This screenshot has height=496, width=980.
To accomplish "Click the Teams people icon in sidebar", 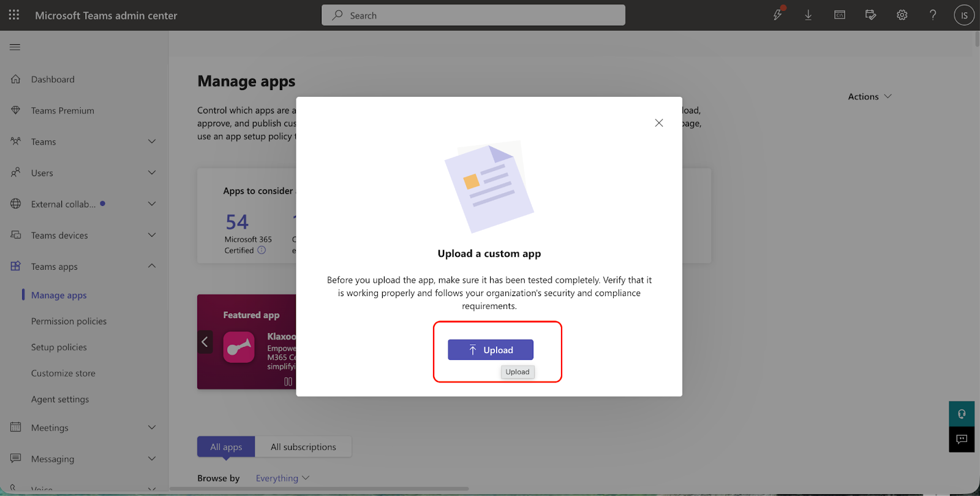I will click(x=16, y=142).
